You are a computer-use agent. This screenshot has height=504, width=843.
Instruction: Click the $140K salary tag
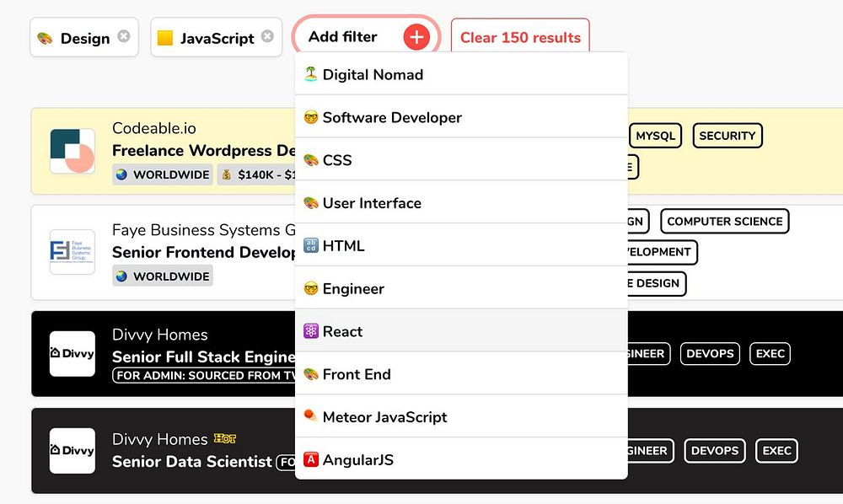click(x=256, y=174)
